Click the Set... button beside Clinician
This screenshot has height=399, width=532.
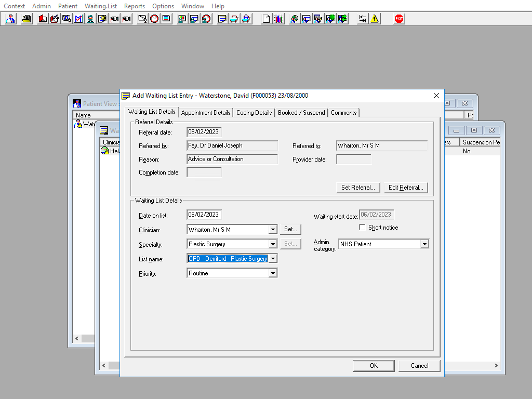point(290,229)
